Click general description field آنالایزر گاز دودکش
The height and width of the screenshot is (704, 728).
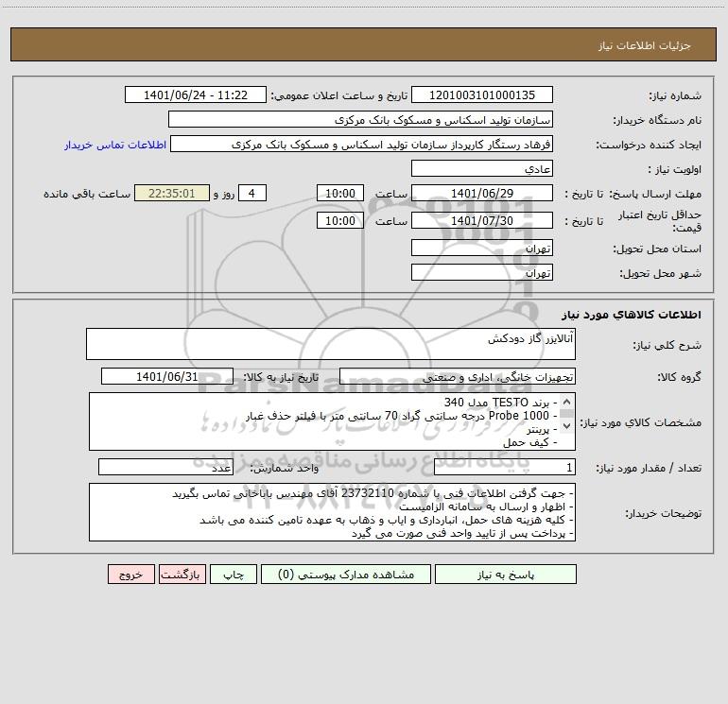click(x=331, y=344)
